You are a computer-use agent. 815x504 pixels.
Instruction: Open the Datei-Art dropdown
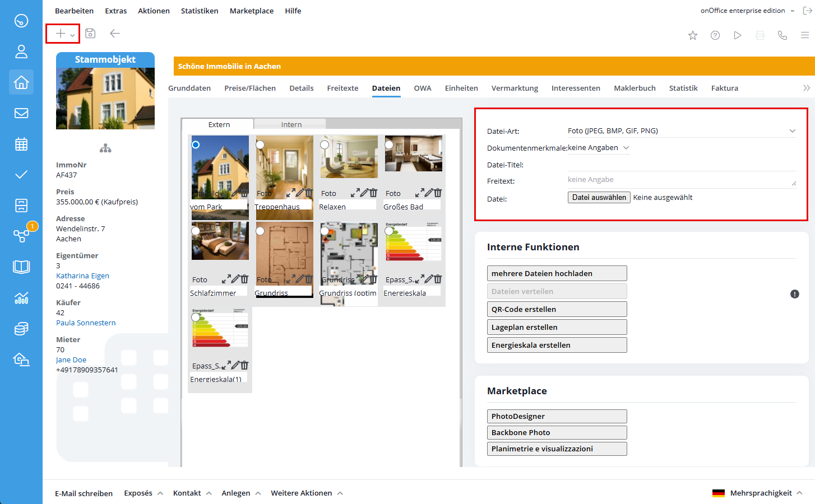681,131
